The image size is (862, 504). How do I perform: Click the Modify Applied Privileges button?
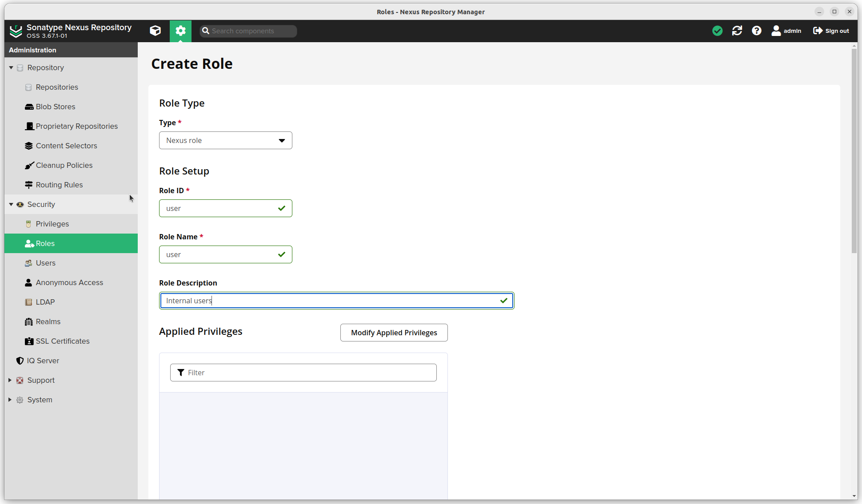click(393, 333)
